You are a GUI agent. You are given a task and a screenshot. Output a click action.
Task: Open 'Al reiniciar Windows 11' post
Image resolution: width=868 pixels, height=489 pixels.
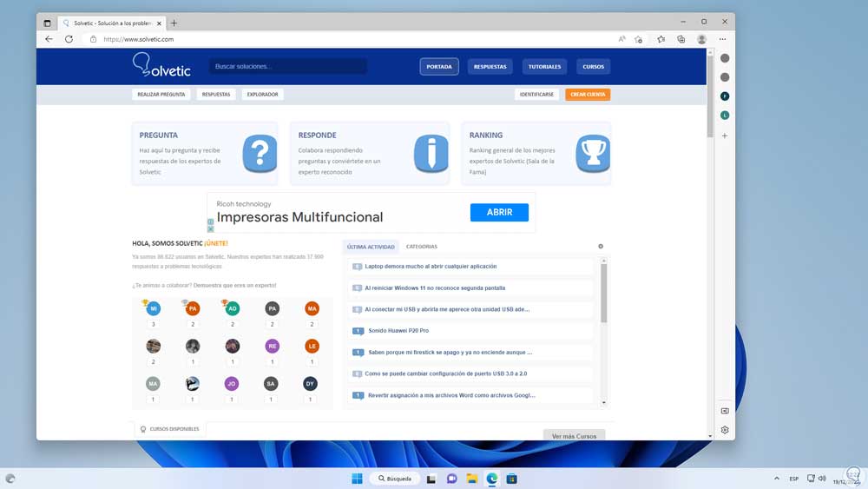[435, 288]
